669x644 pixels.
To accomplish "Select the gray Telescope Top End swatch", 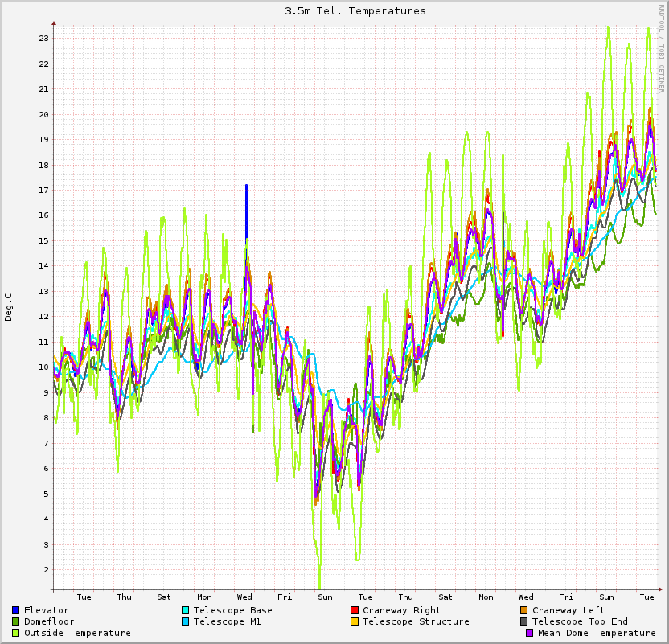I will 524,621.
